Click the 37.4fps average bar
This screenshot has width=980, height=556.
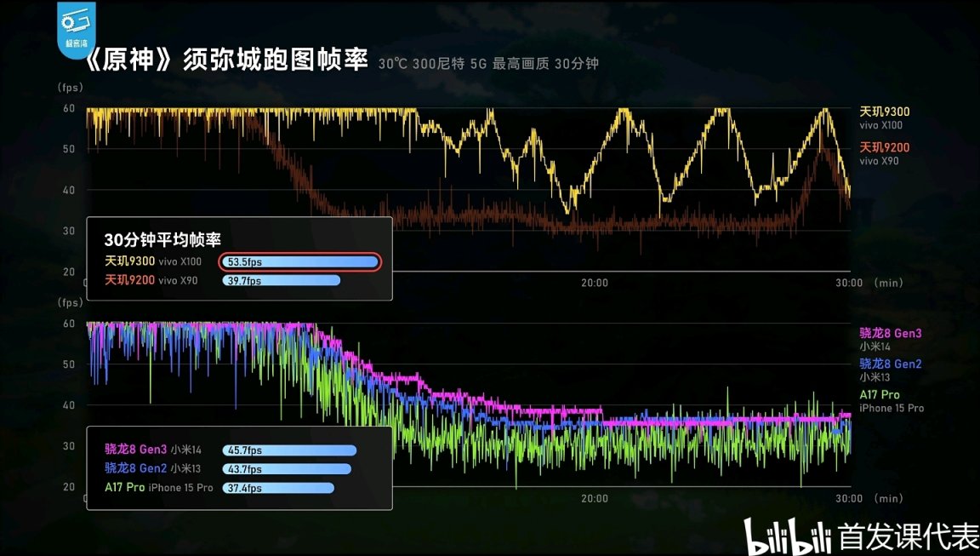click(x=278, y=488)
